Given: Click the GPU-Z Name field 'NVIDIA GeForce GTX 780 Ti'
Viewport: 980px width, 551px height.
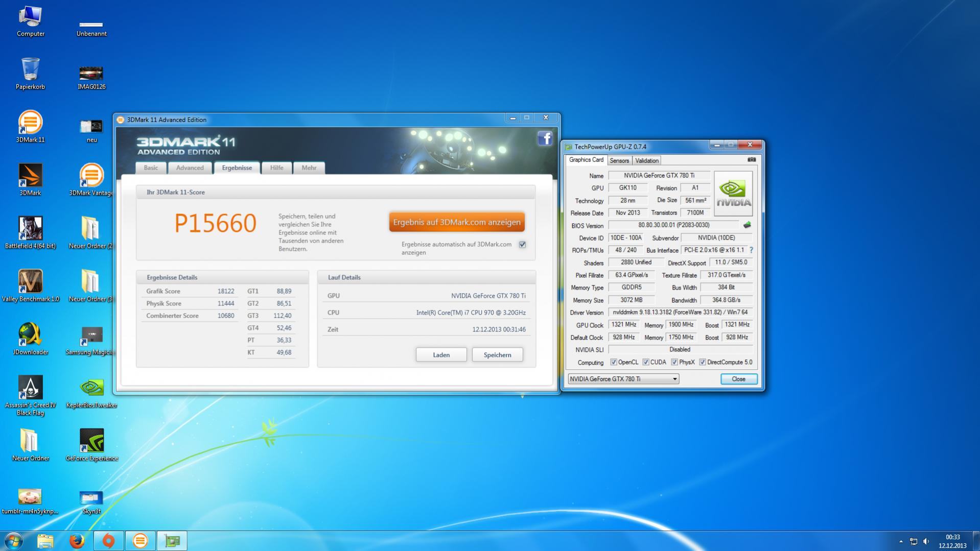Looking at the screenshot, I should coord(659,176).
